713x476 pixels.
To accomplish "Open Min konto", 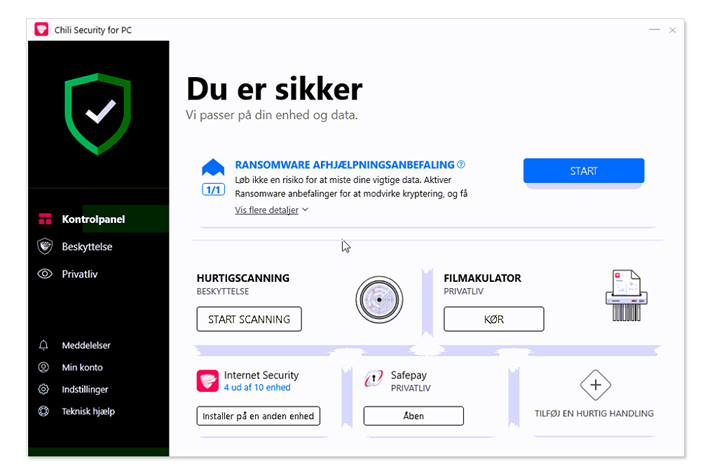I will (82, 367).
